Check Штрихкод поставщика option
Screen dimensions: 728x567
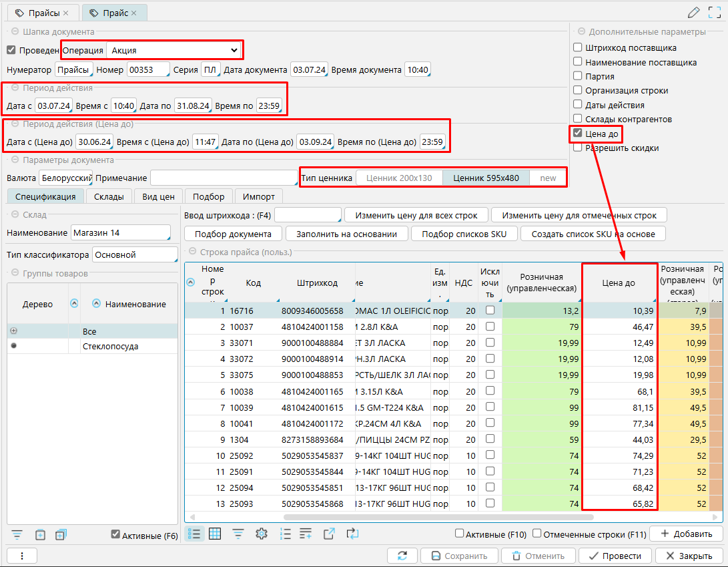tap(578, 48)
